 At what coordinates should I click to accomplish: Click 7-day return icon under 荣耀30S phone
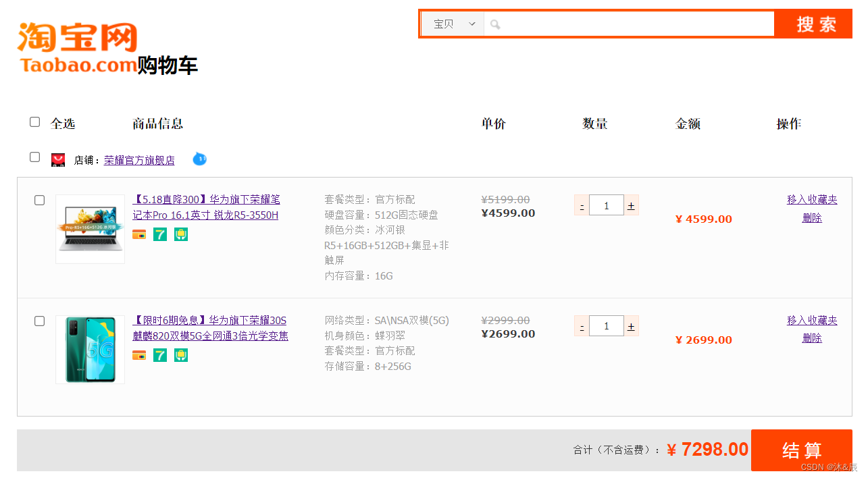(160, 355)
